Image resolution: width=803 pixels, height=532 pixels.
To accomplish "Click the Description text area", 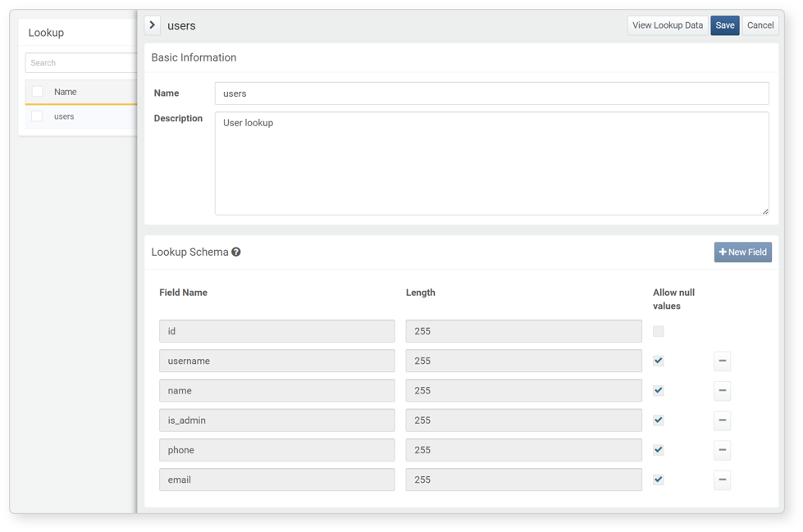I will coord(491,163).
